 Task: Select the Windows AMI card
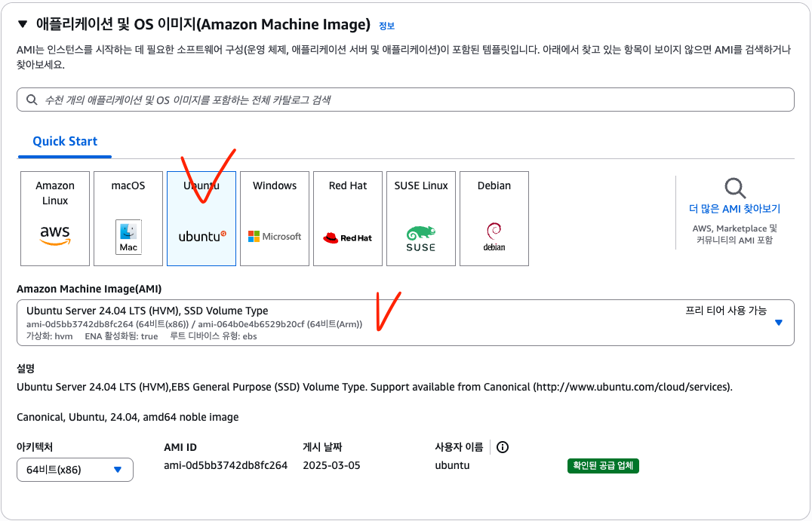click(275, 219)
